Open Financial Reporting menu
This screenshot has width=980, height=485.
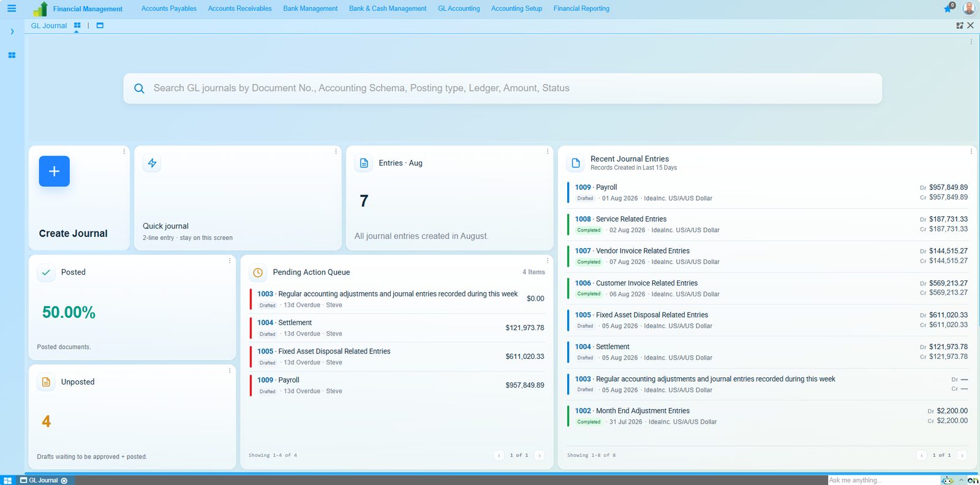[x=581, y=9]
